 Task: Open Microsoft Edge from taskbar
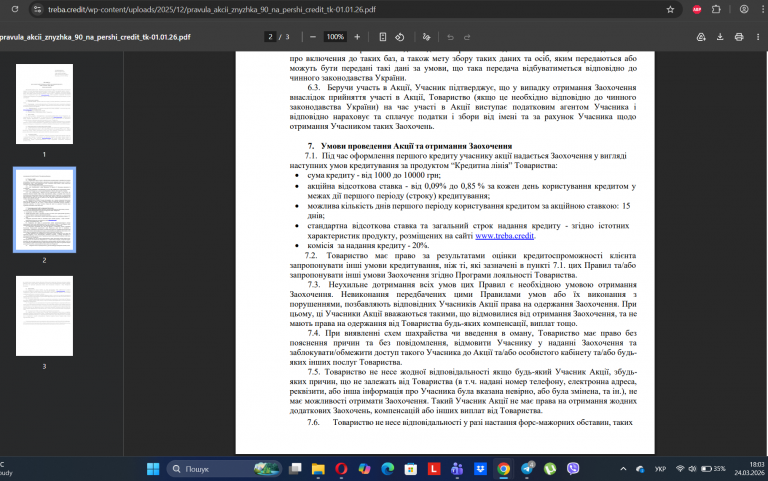pos(387,469)
